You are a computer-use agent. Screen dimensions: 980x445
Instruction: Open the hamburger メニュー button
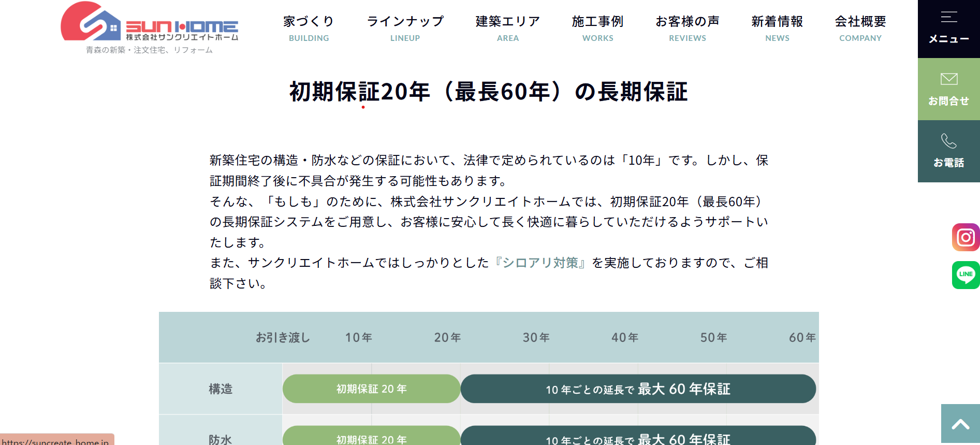point(948,27)
